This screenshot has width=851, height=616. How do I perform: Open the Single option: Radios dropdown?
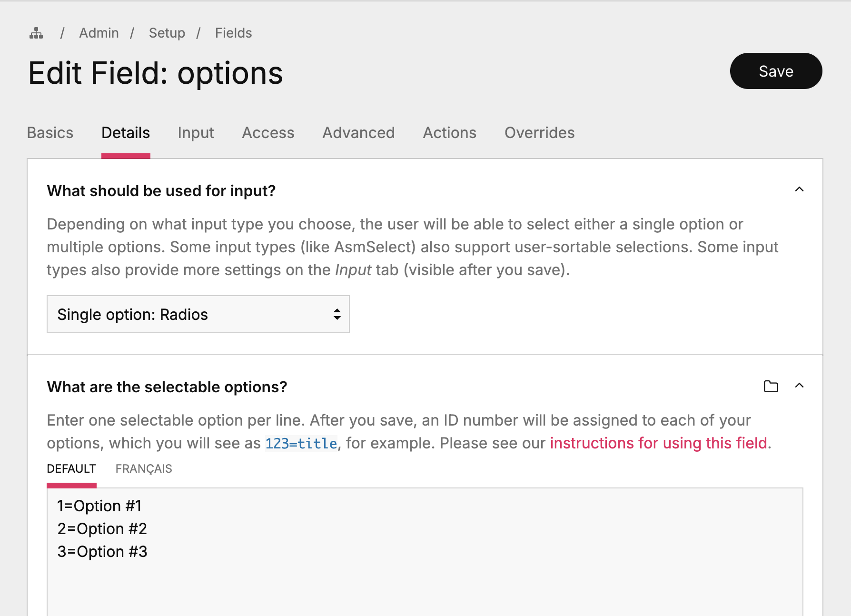click(x=198, y=314)
